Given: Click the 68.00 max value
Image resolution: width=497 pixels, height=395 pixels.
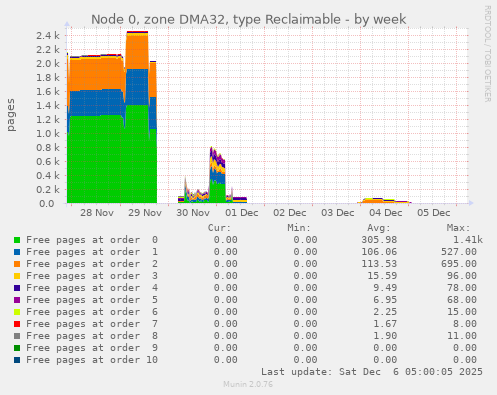Looking at the screenshot, I should coord(462,300).
